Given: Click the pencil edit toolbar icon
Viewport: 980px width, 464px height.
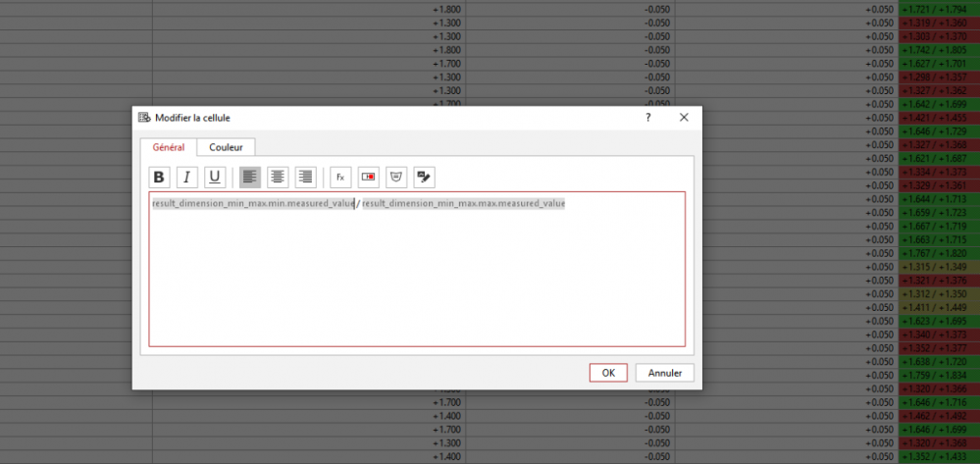Looking at the screenshot, I should click(425, 178).
